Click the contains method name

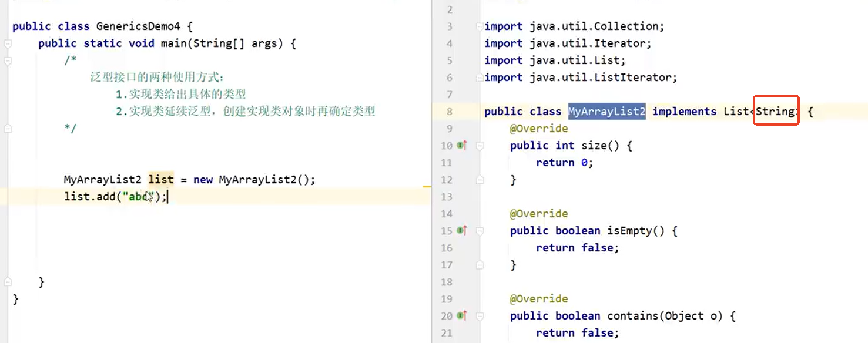[633, 316]
